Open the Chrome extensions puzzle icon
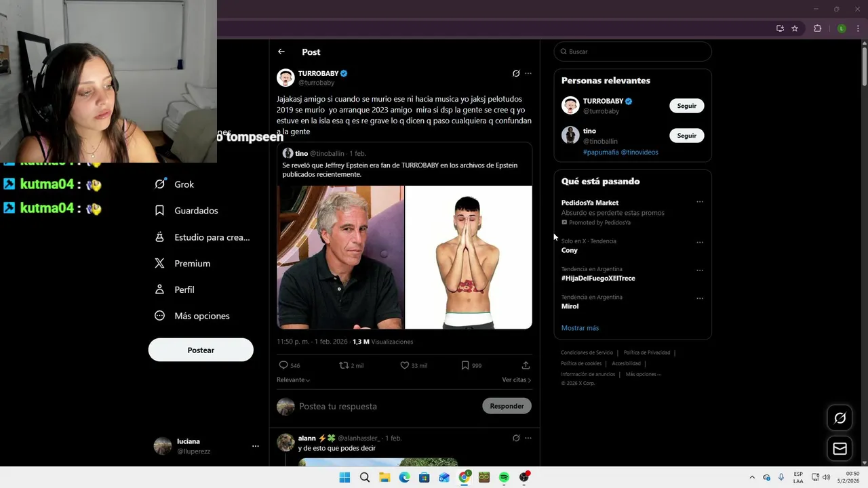Viewport: 868px width, 488px height. (817, 28)
